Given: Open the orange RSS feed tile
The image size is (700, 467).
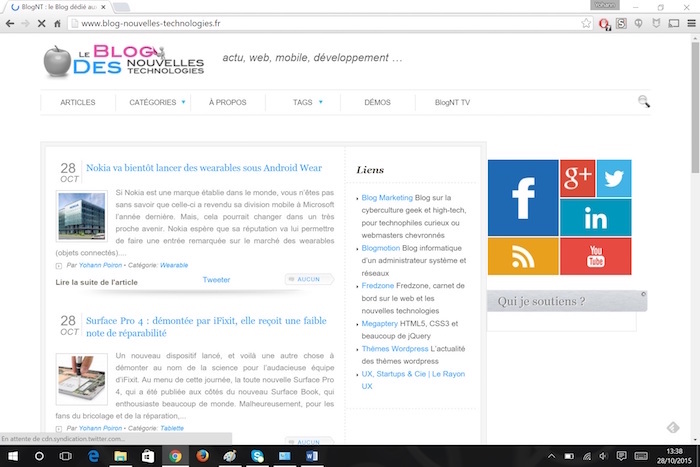Looking at the screenshot, I should [523, 256].
